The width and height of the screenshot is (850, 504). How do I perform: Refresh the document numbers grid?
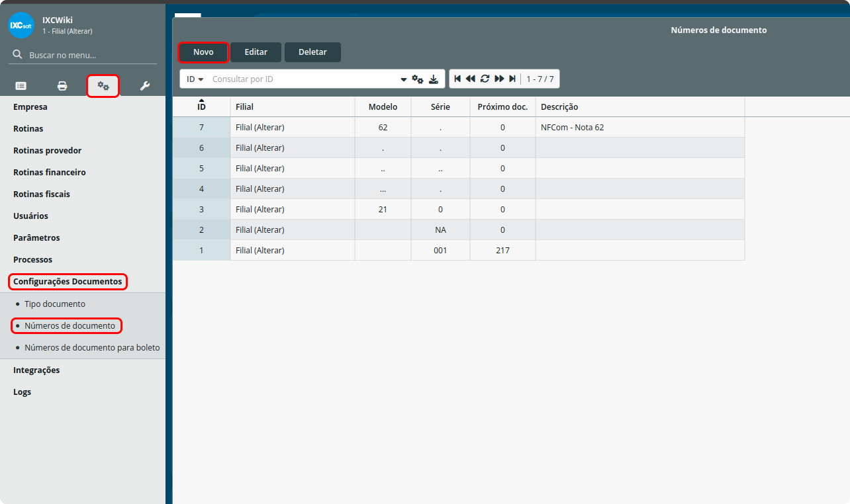click(x=485, y=79)
